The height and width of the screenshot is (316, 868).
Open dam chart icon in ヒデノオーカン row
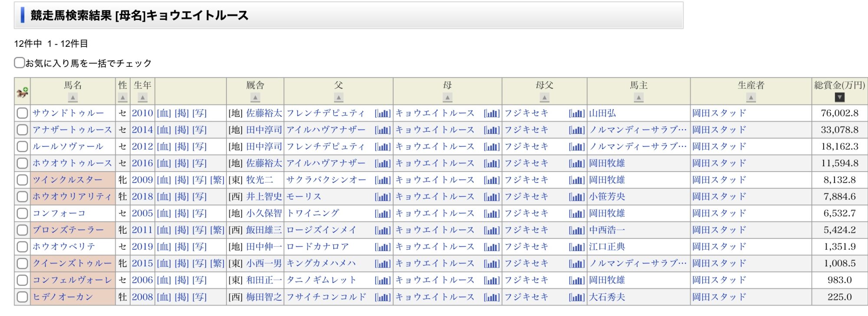pyautogui.click(x=491, y=297)
